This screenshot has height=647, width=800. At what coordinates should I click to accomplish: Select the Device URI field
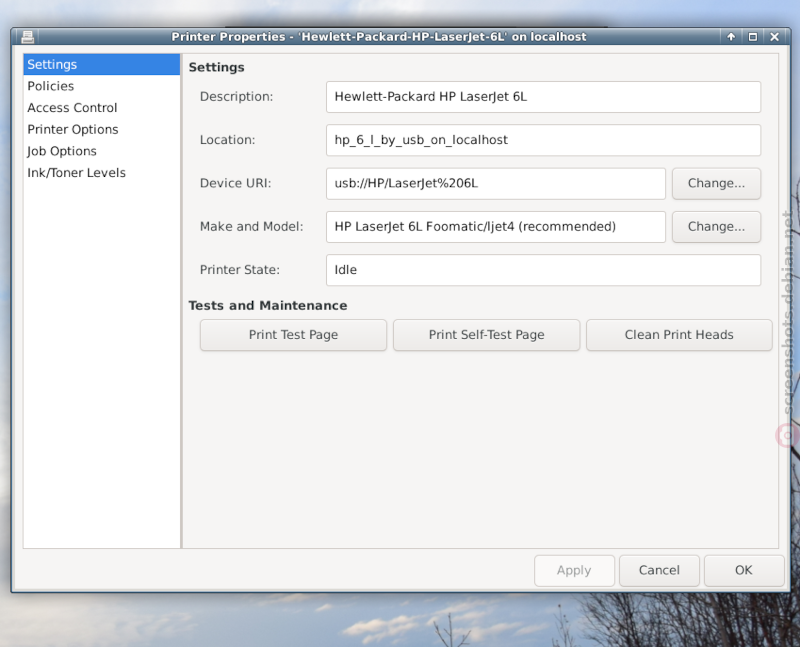[496, 183]
